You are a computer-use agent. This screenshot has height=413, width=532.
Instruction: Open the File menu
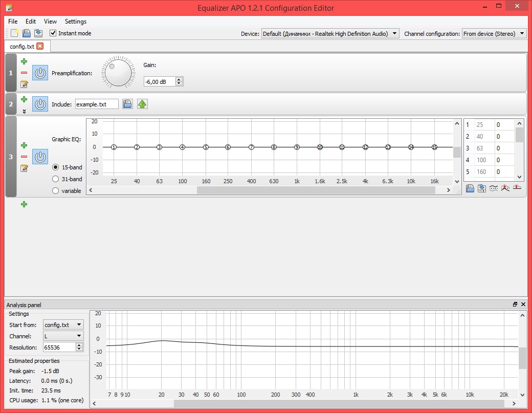point(13,21)
